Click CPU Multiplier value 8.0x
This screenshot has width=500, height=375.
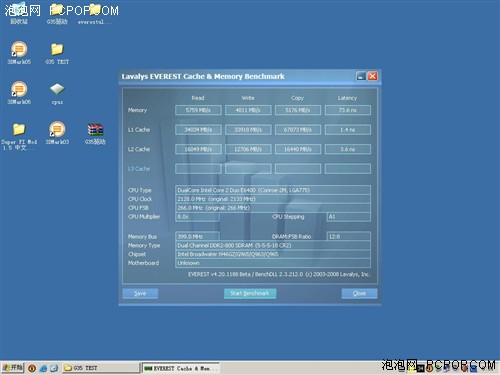pos(197,217)
